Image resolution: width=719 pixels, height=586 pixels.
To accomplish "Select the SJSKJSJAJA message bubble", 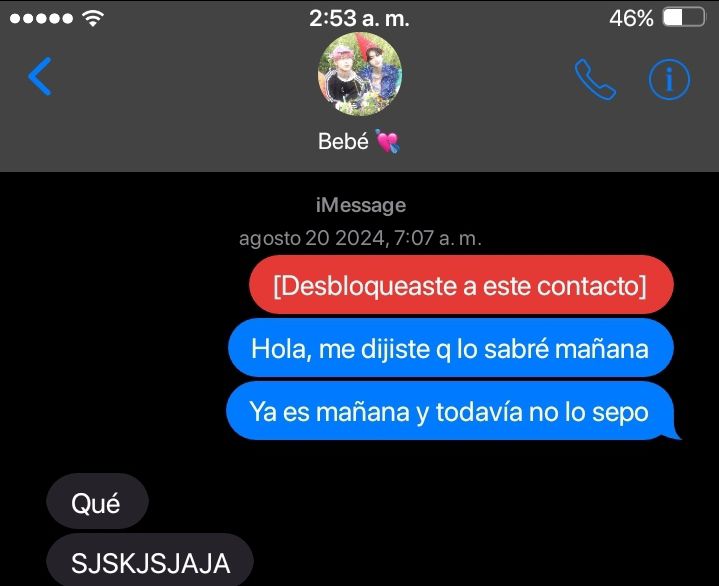I will click(150, 561).
